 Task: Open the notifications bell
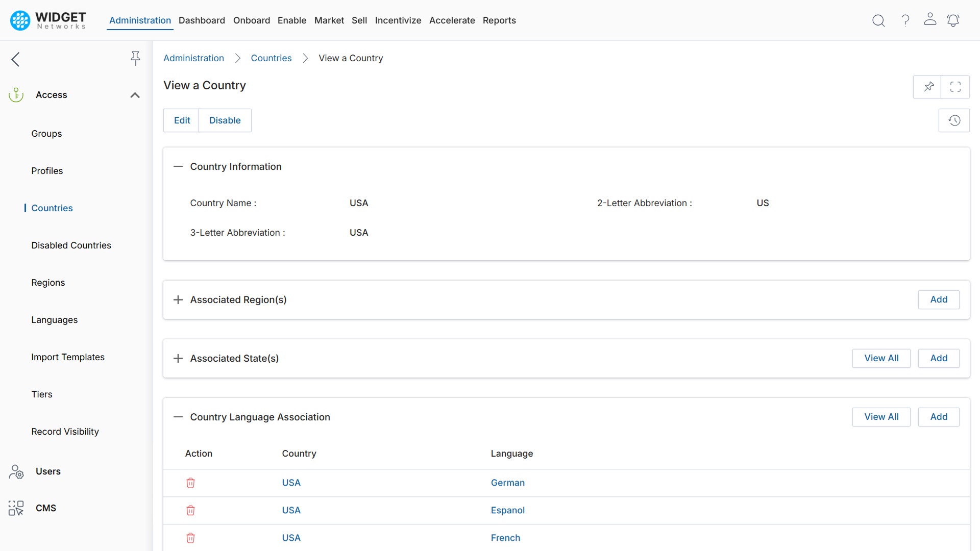pos(953,20)
